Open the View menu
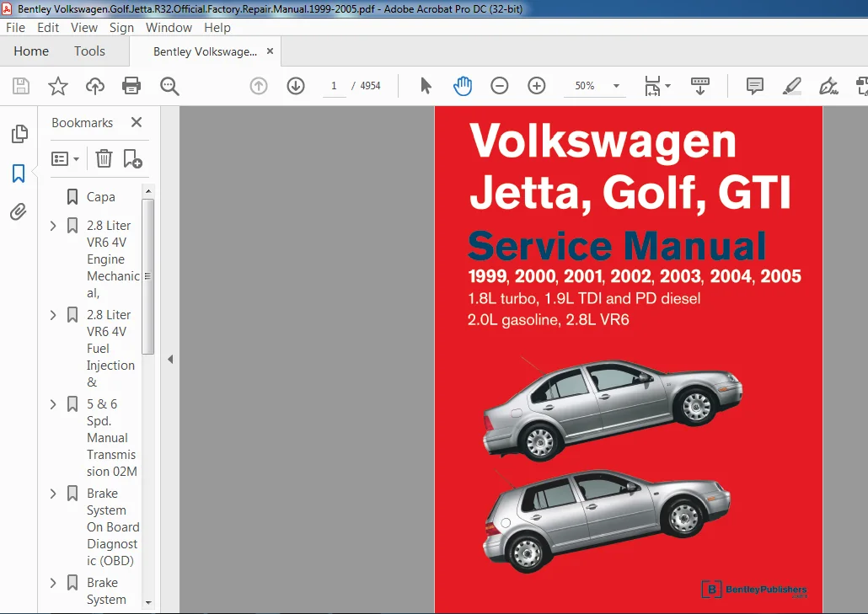Viewport: 868px width, 614px height. click(84, 28)
